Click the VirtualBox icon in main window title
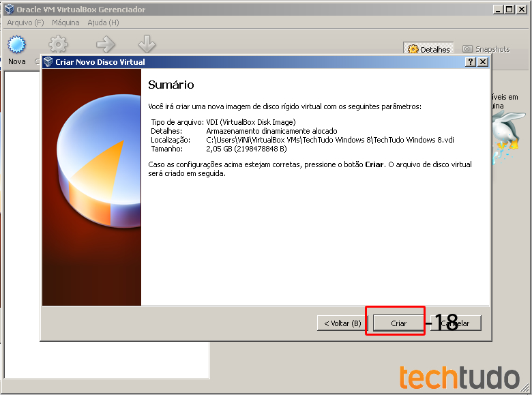The image size is (532, 395). click(9, 9)
